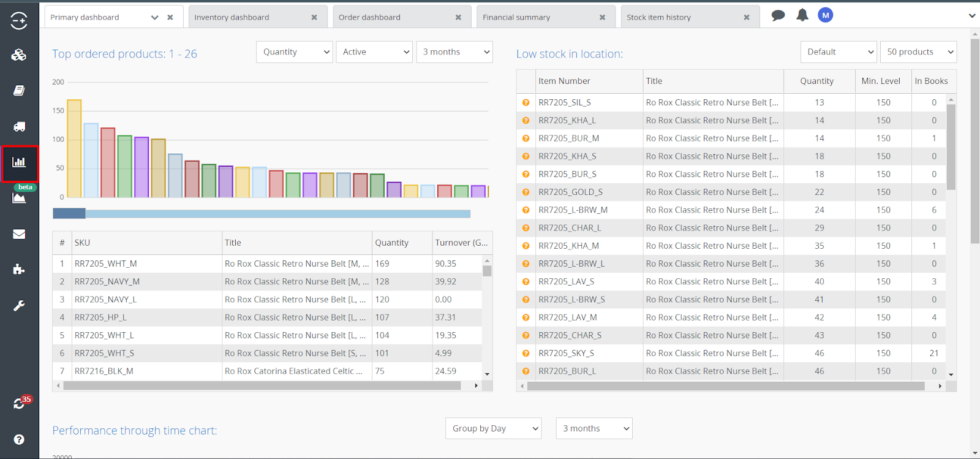
Task: Click the Min. Level column header
Action: [880, 81]
